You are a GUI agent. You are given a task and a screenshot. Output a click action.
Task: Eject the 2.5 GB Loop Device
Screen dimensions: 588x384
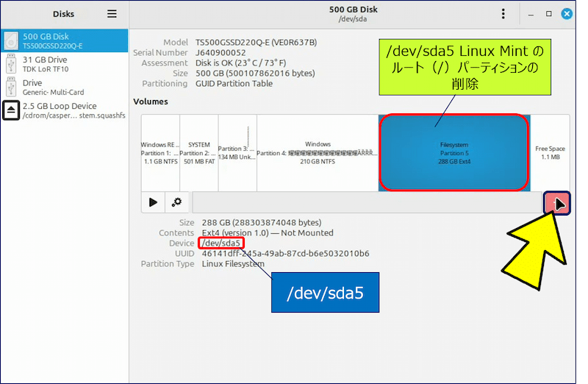coord(12,110)
